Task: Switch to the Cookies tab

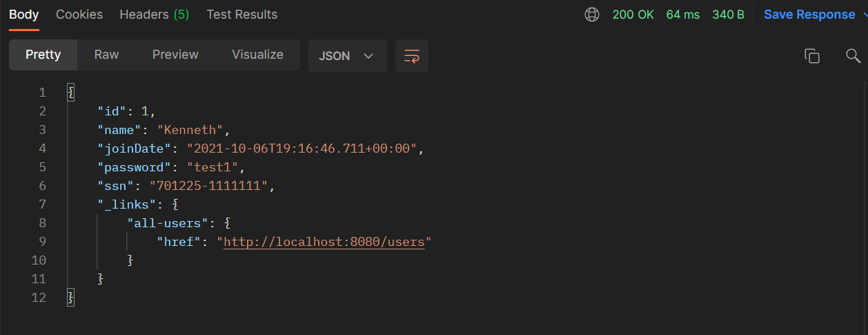Action: click(79, 15)
